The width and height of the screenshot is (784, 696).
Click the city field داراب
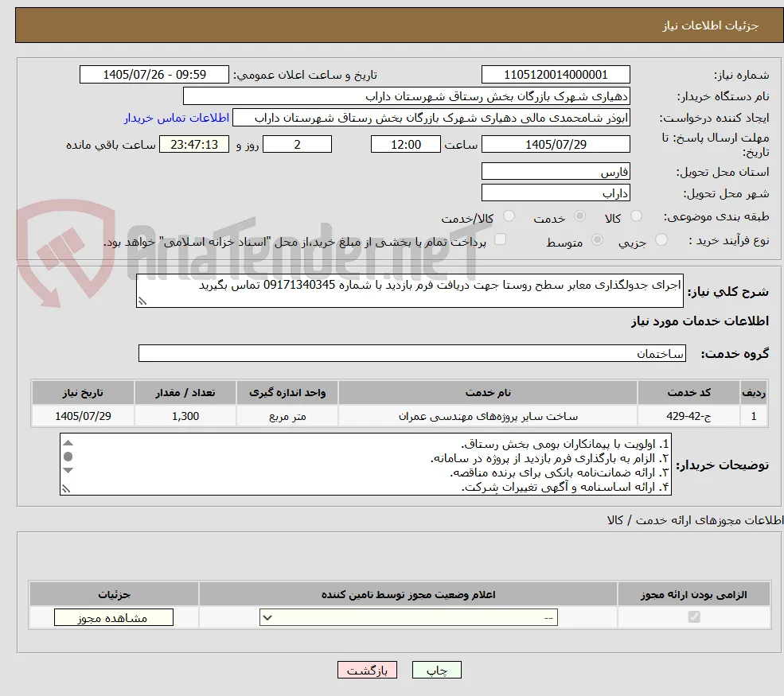[556, 192]
